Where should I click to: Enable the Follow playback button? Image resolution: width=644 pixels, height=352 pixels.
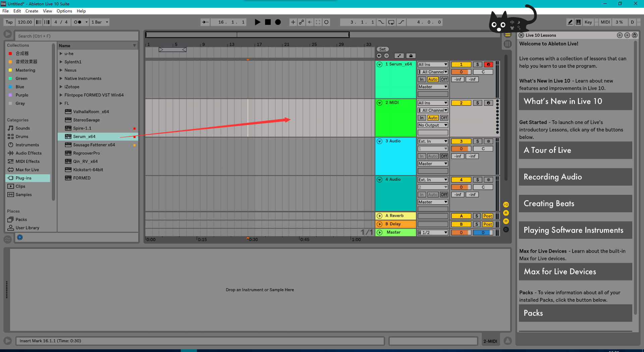point(205,22)
